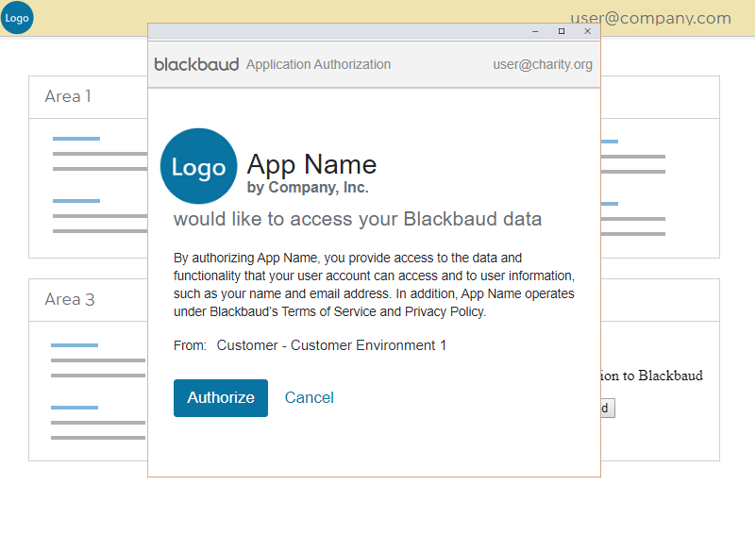Click the Cancel link
Screen dimensions: 756x535
pos(309,397)
